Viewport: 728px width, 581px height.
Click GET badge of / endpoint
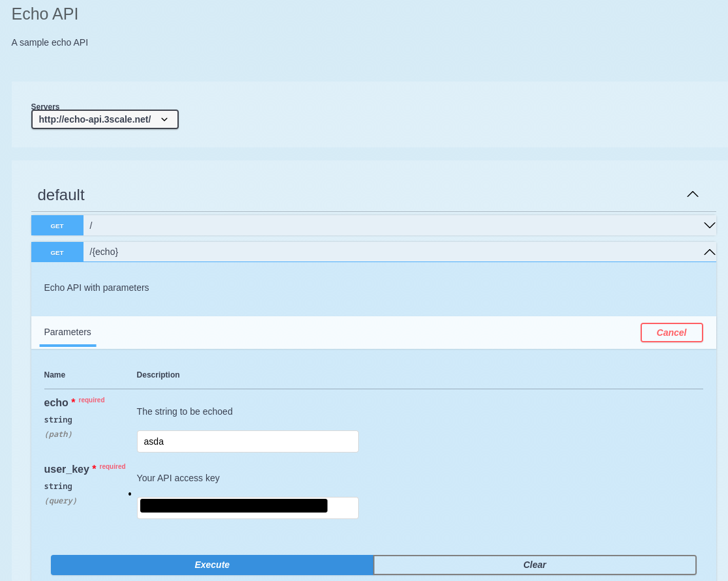(x=57, y=226)
